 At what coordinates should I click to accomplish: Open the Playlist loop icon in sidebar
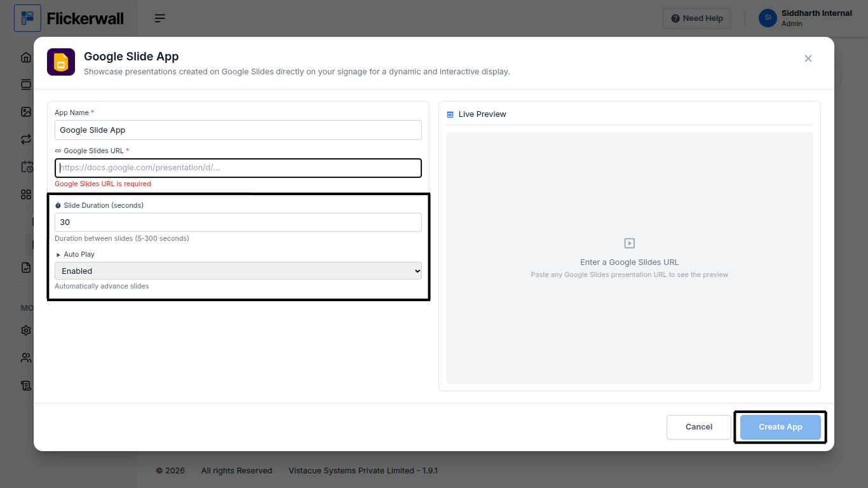(26, 139)
